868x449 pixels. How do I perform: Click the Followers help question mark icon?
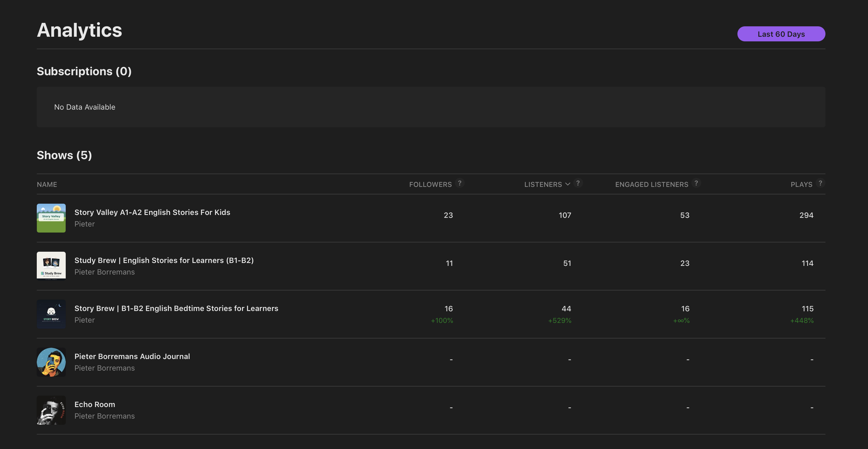(x=459, y=183)
